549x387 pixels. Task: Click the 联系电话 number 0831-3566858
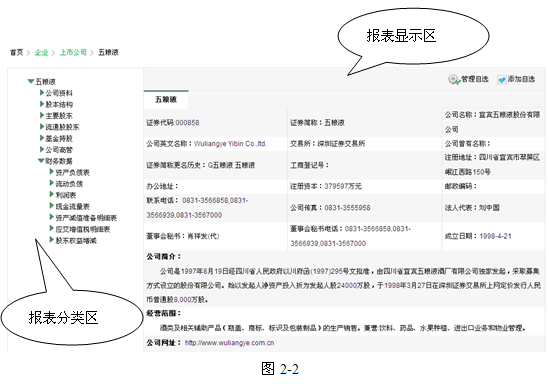point(205,200)
